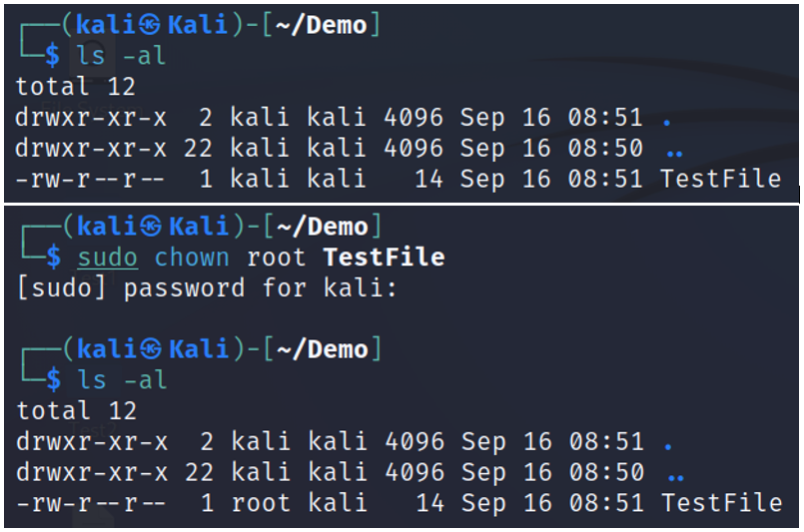Select TestFile name in the bottom listing
This screenshot has height=532, width=804.
click(721, 504)
